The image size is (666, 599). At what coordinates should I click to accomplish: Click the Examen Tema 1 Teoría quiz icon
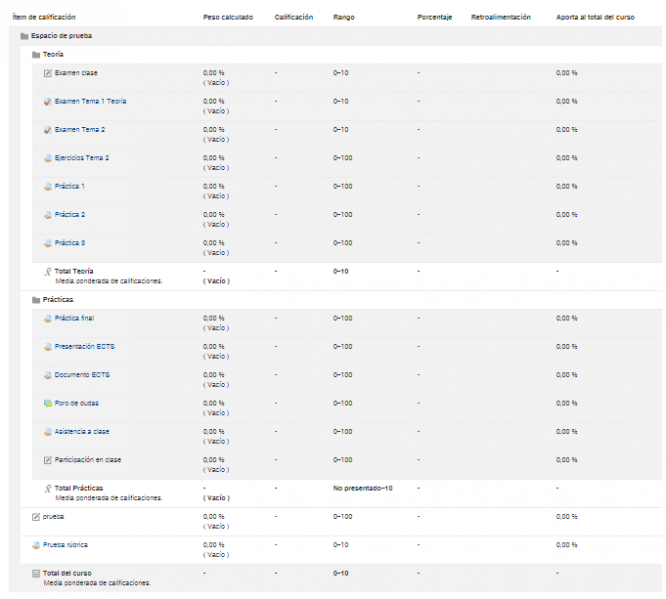tap(48, 102)
